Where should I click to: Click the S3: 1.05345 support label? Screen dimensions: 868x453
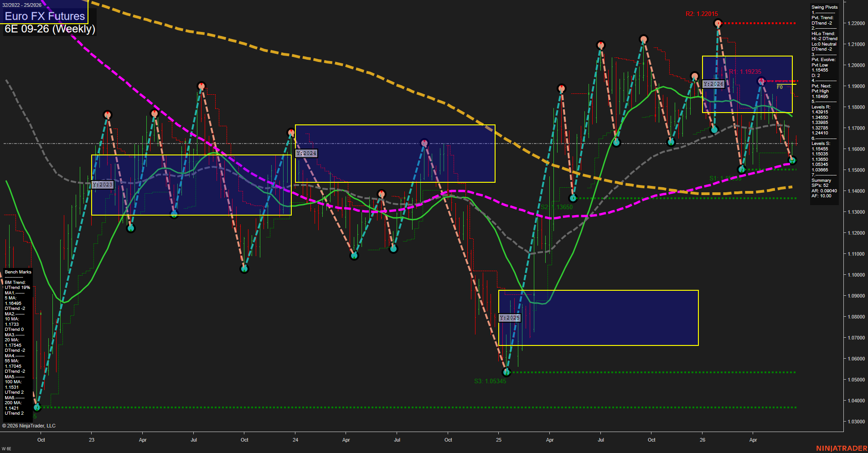(490, 381)
